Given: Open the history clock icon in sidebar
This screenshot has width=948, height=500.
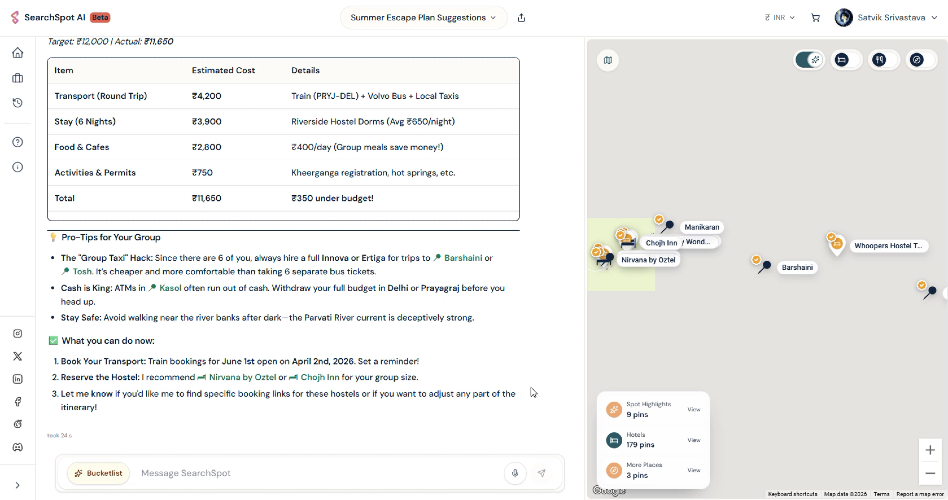Looking at the screenshot, I should pos(18,103).
